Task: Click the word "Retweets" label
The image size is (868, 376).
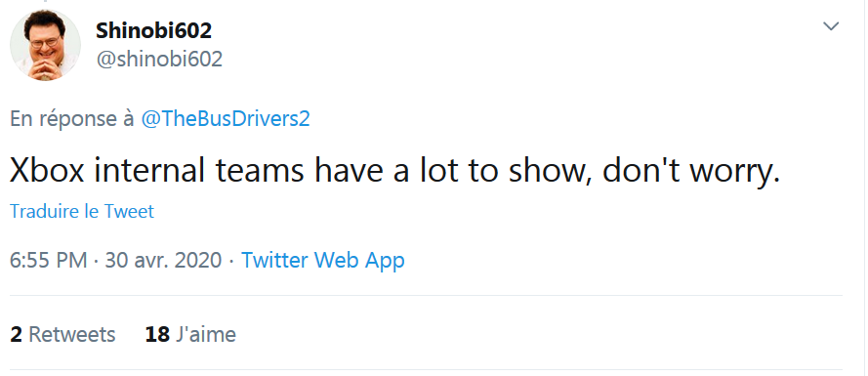Action: (x=72, y=334)
